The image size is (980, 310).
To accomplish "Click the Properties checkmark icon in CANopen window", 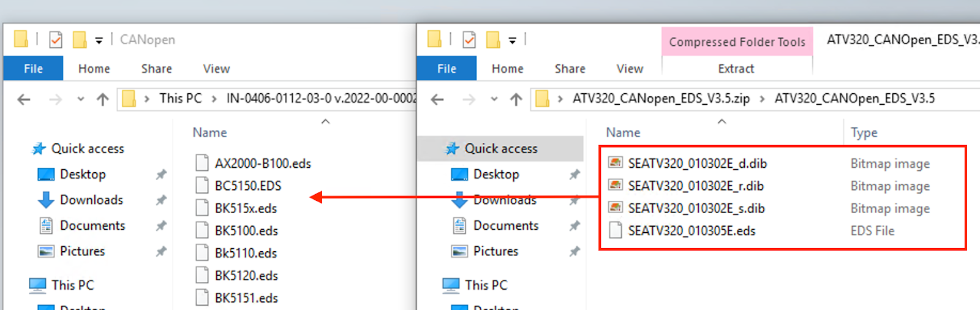I will (56, 40).
